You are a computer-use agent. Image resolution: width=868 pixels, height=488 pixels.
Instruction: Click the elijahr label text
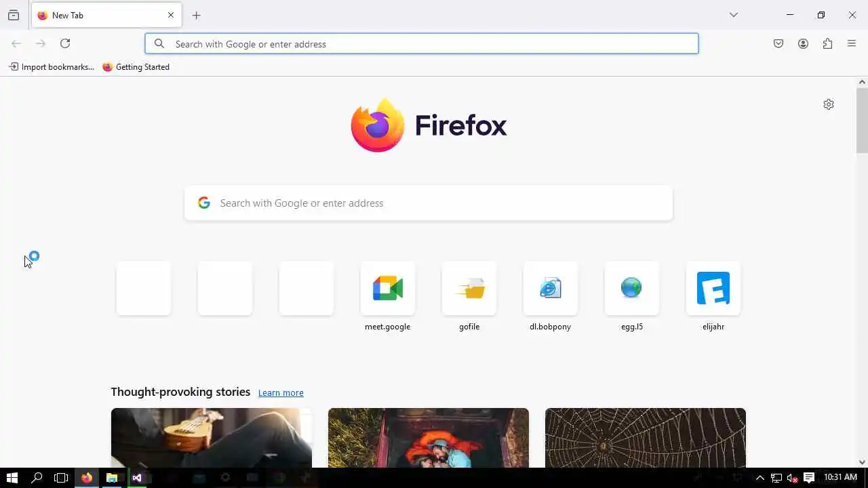click(x=713, y=327)
